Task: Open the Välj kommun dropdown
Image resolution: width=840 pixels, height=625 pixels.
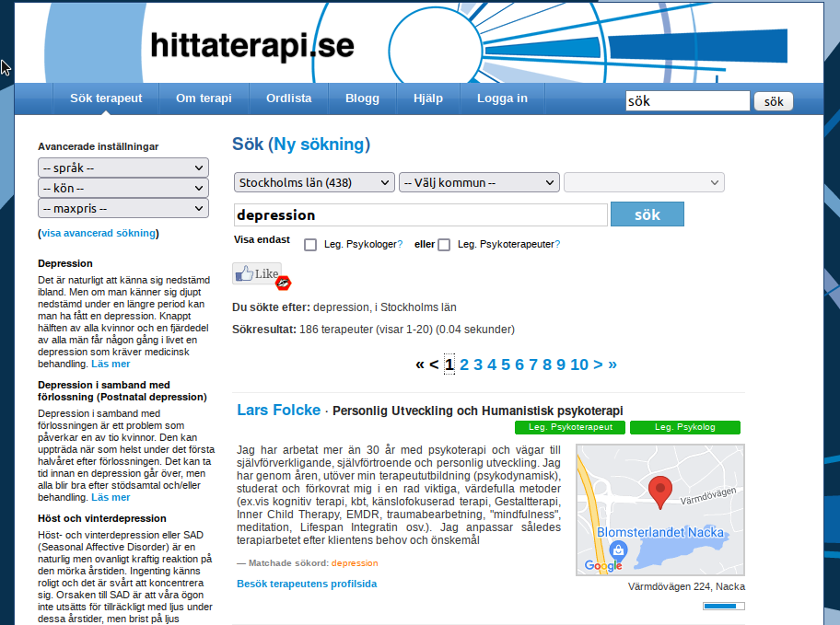Action: coord(479,183)
